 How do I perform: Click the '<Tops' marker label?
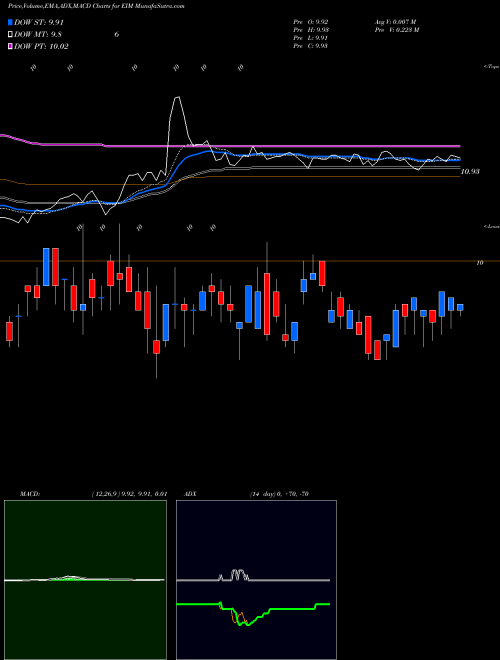[x=492, y=67]
